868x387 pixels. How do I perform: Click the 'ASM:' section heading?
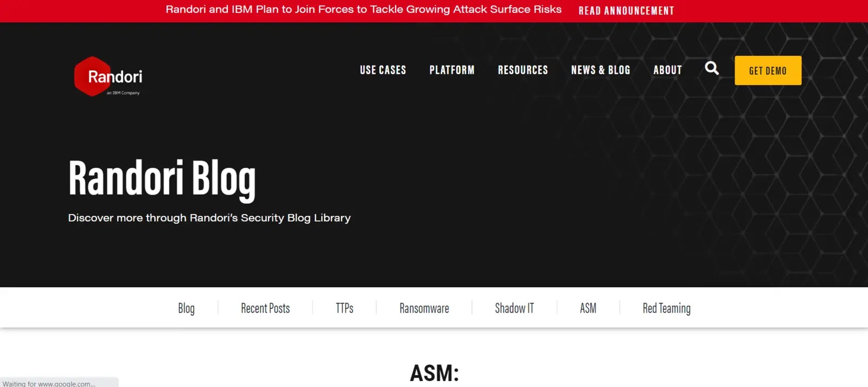[x=435, y=373]
